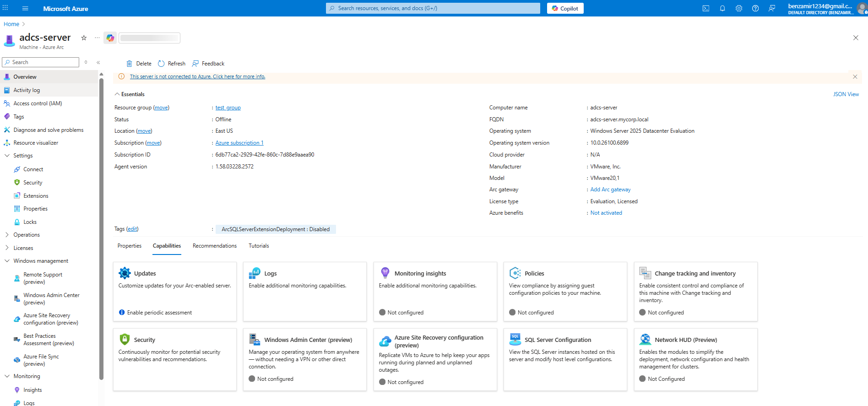Dismiss the not connected warning banner
This screenshot has width=868, height=406.
(x=855, y=77)
